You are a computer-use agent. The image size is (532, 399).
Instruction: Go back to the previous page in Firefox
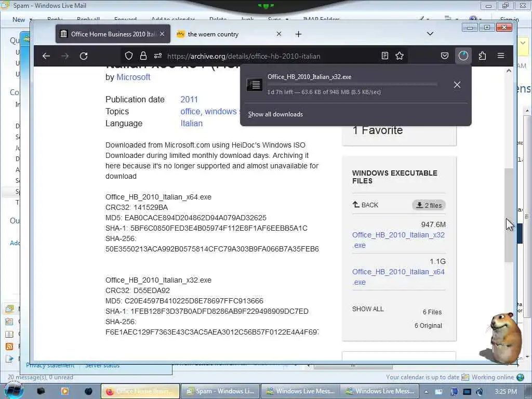click(46, 56)
